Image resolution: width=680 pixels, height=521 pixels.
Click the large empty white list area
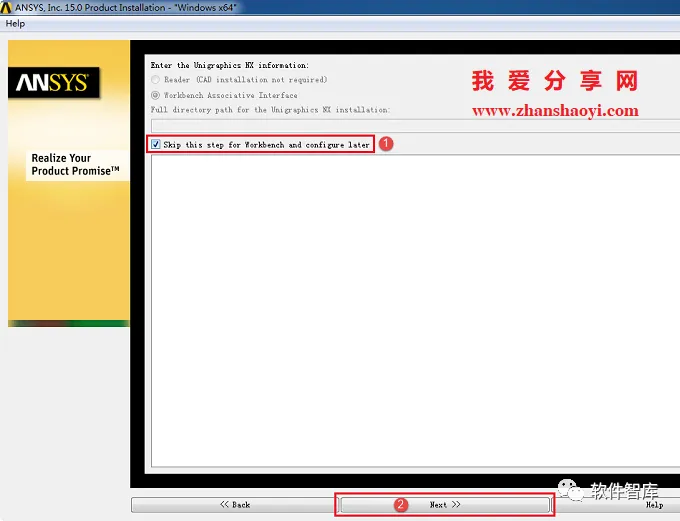415,311
